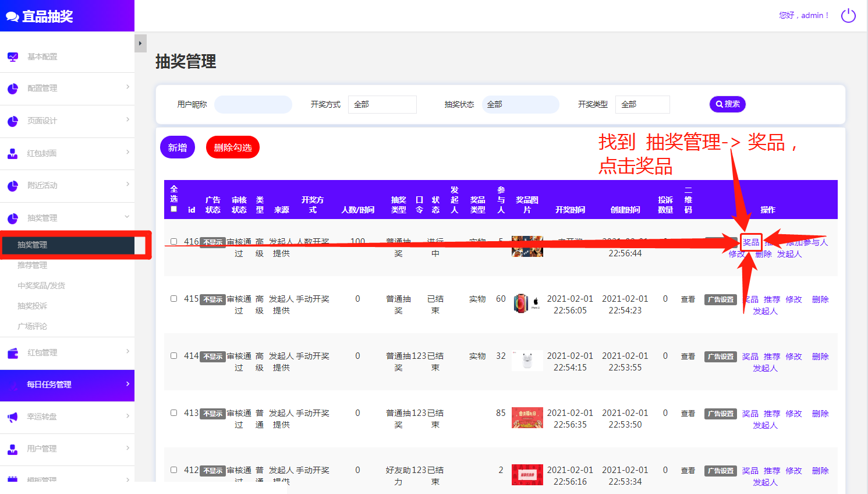Collapse the 抽奖管理 parent menu chevron
Screen dimensions: 868x494
(x=127, y=217)
